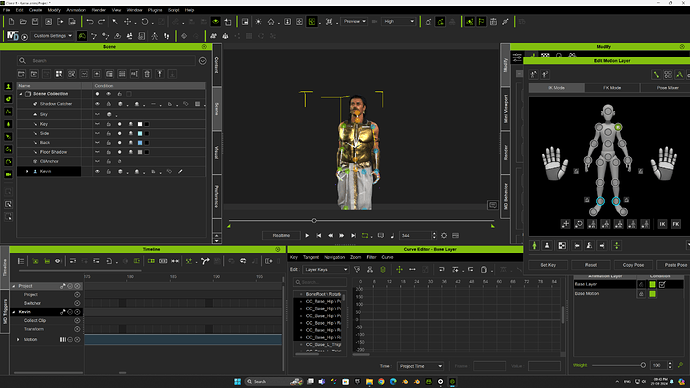Screen dimensions: 690x388
Task: Click the Play button in player controls
Action: 307,236
